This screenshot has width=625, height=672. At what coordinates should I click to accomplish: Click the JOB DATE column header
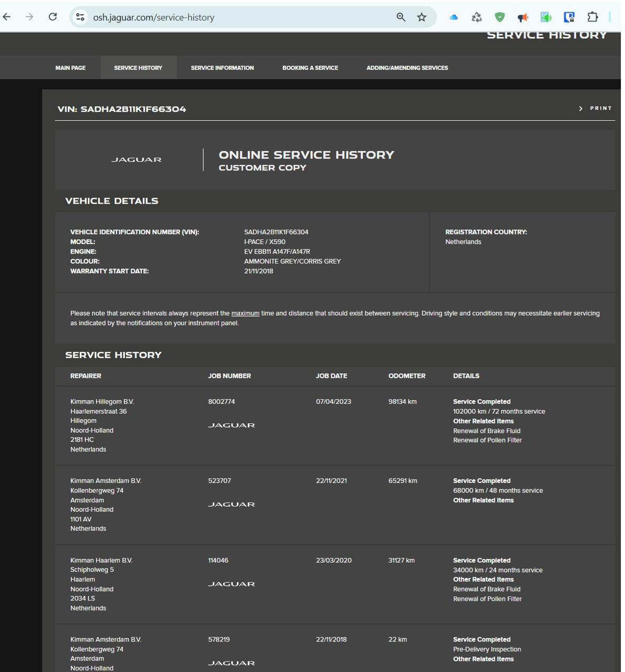click(x=331, y=376)
